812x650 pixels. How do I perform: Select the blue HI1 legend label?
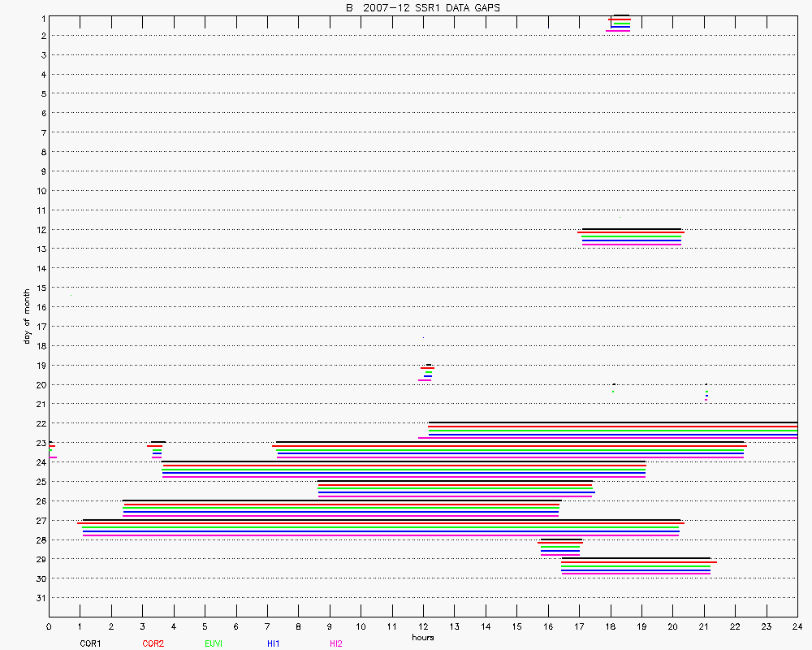274,643
